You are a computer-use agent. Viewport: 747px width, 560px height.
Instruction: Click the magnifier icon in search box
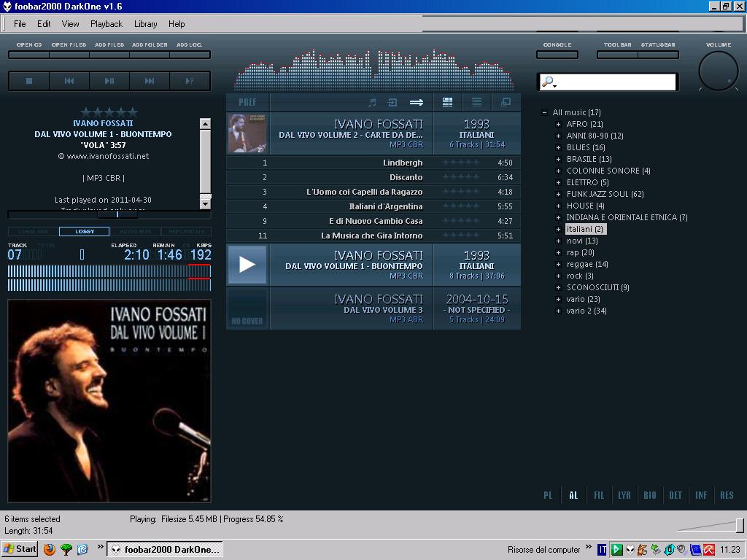click(x=549, y=82)
